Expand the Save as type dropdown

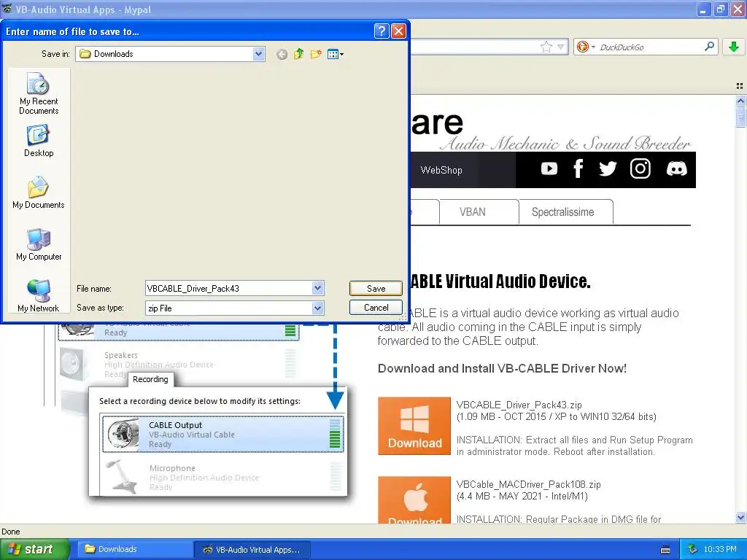click(x=318, y=308)
